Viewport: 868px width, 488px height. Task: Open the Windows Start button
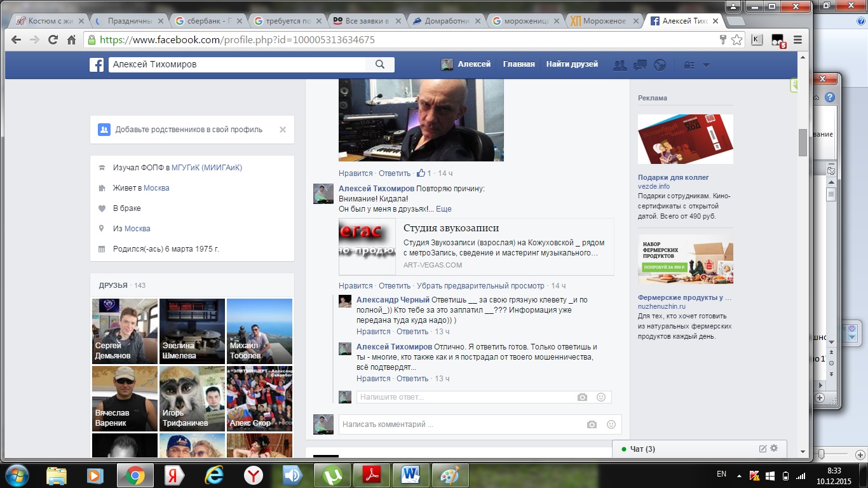tap(16, 475)
